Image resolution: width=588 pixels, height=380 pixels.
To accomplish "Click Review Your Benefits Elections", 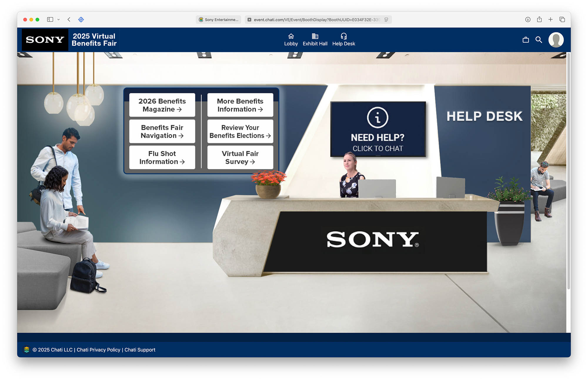I will point(240,131).
